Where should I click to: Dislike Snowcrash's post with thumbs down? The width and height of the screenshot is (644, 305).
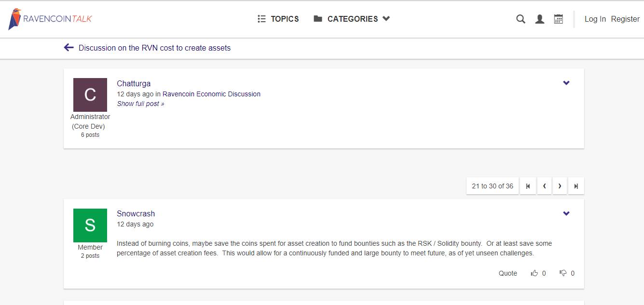tap(563, 273)
